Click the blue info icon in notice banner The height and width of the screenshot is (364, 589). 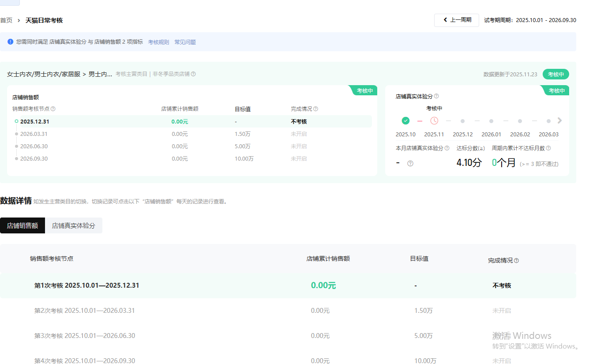pyautogui.click(x=10, y=42)
